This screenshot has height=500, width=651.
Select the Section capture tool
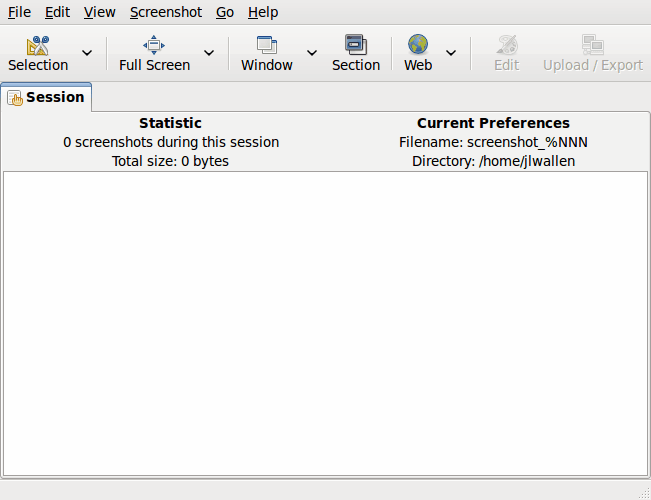click(356, 45)
